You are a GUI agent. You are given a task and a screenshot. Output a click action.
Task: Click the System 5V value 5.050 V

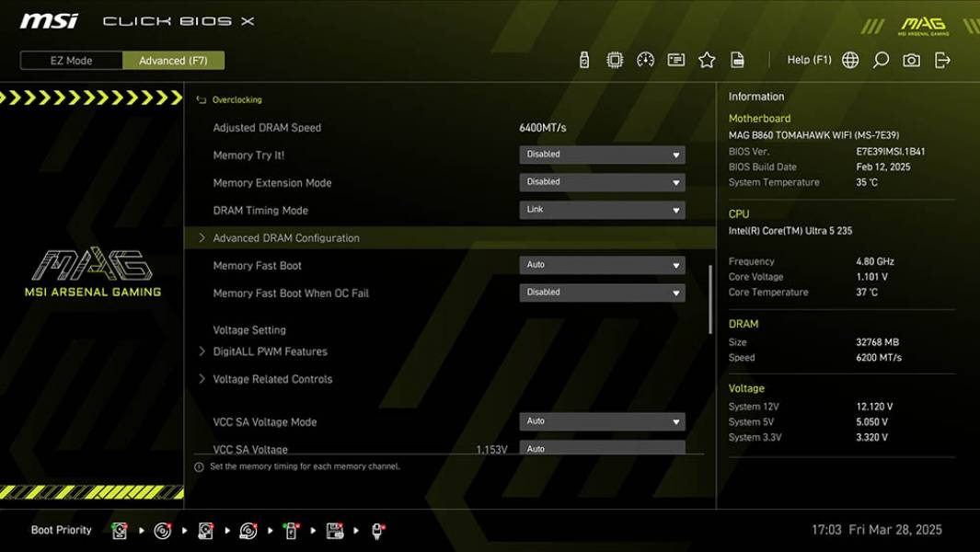871,422
